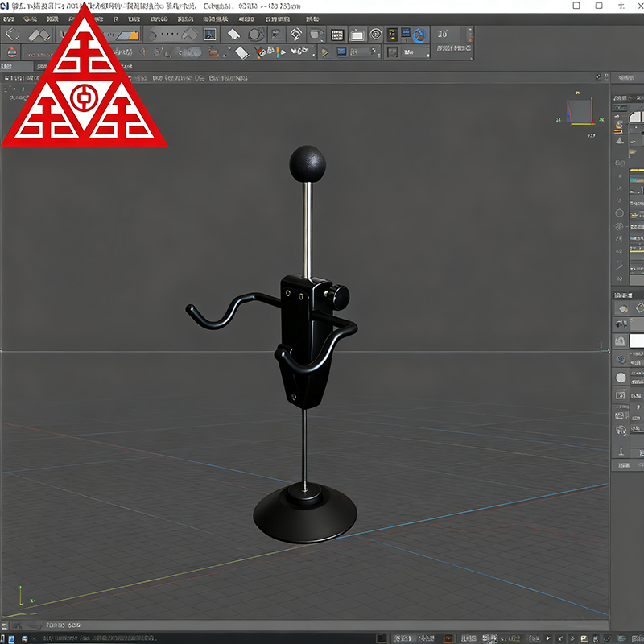Click the dark square icon at the second toolbar row end

coord(392,52)
